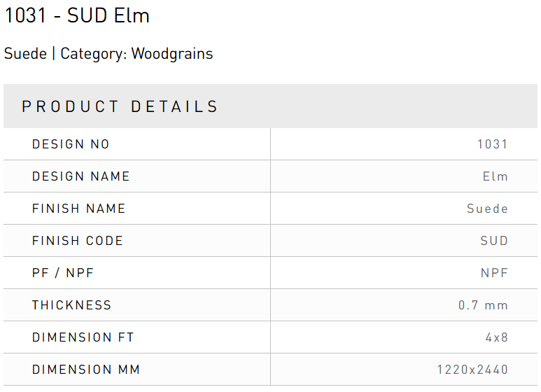
Task: Select the Elm value in the Design Name row
Action: click(496, 176)
